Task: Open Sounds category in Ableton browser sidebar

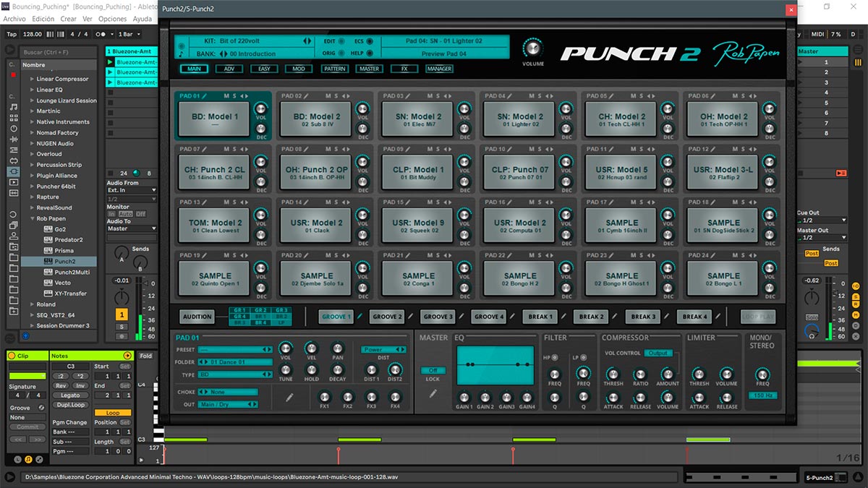Action: coord(13,106)
